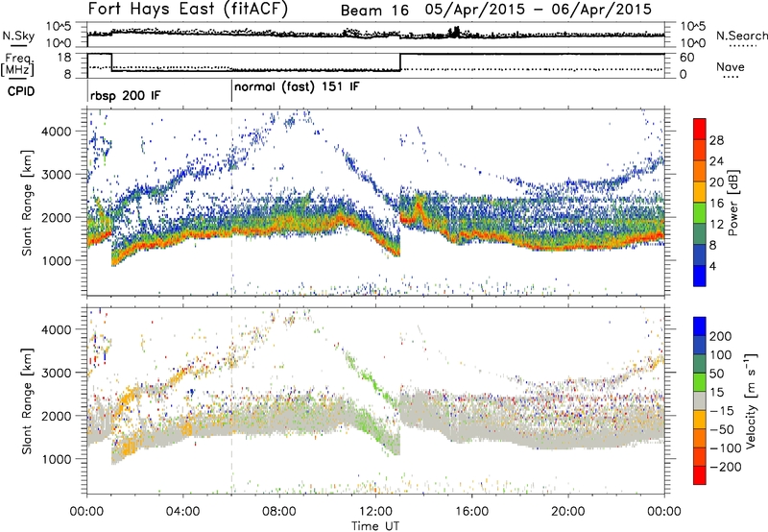This screenshot has height=532, width=768.
Task: Click the right "10^0" noise axis tick label
Action: tap(693, 43)
